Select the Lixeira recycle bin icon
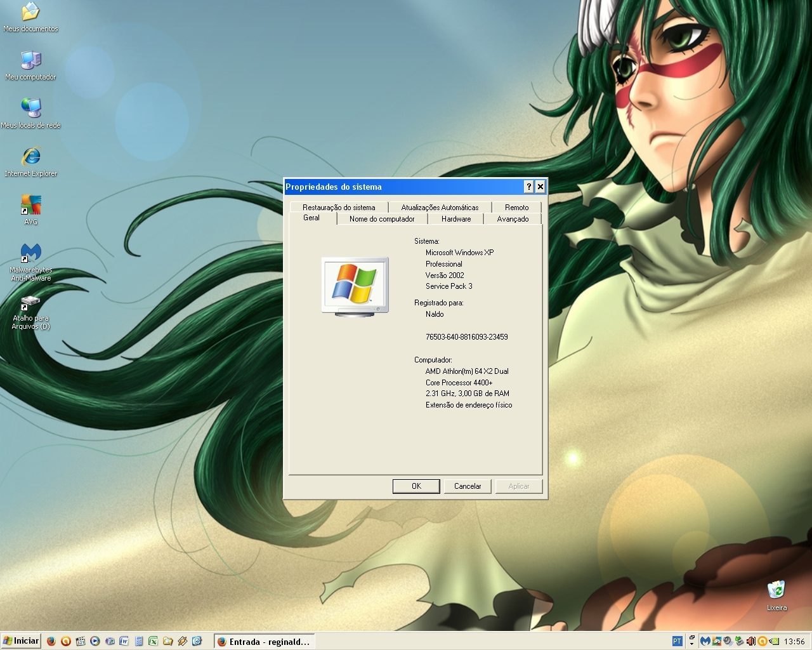Screen dimensions: 812x650 pyautogui.click(x=776, y=595)
